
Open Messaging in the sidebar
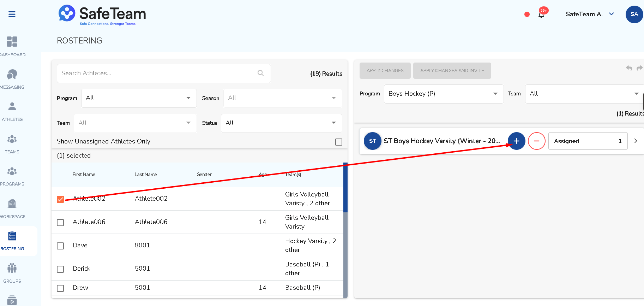[x=12, y=79]
